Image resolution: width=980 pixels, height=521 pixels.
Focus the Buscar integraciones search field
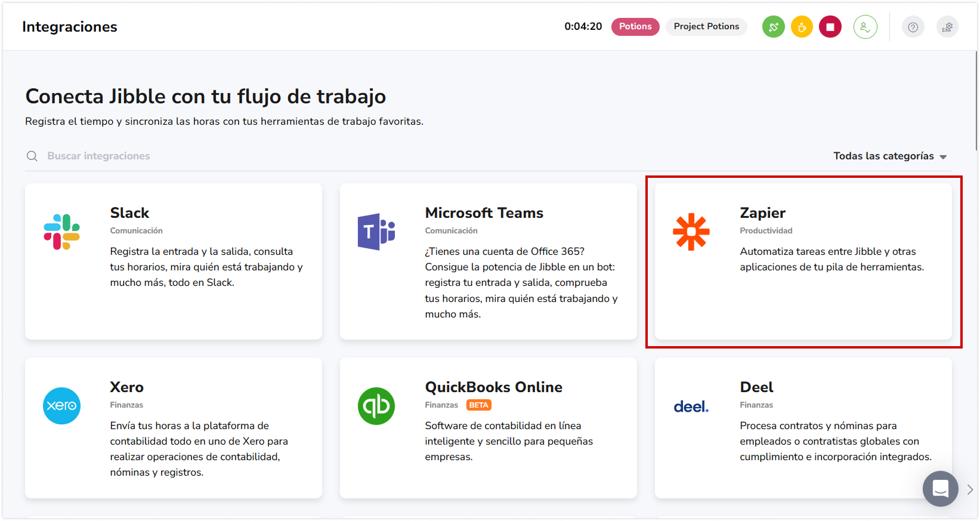[x=98, y=156]
